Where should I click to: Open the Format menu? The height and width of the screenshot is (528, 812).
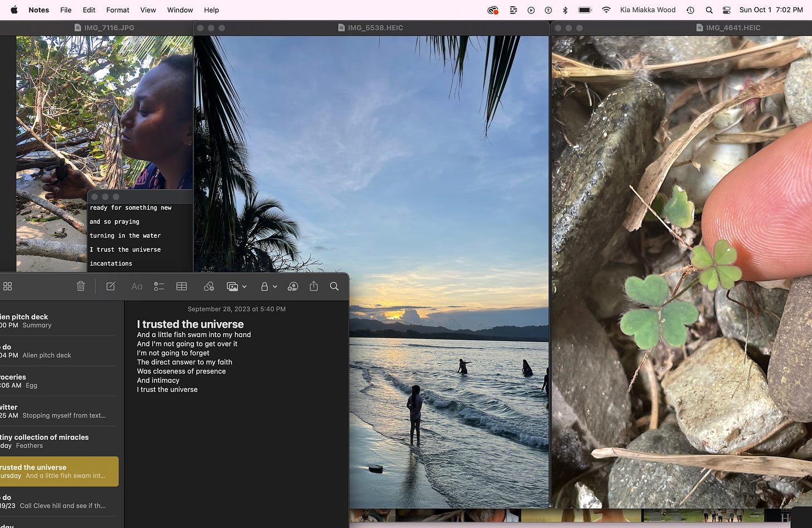[118, 10]
